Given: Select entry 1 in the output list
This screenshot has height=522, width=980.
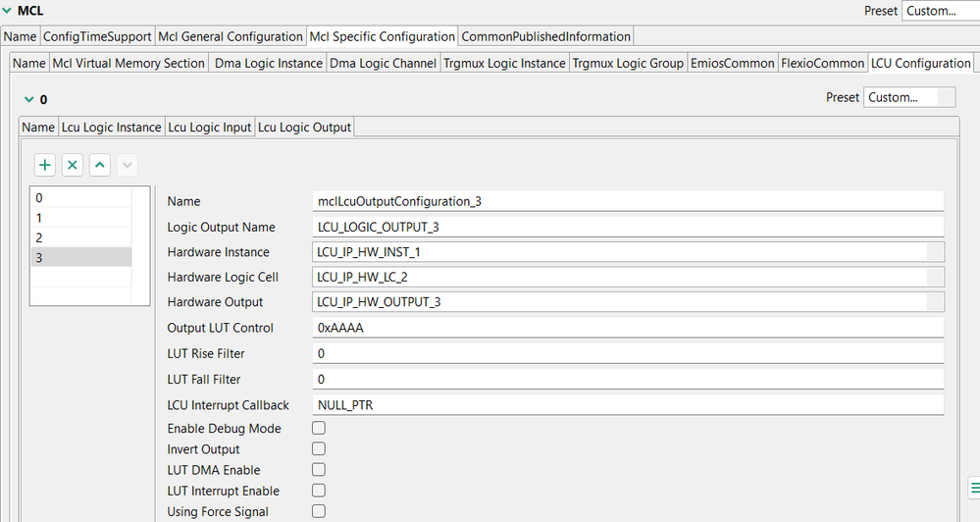Looking at the screenshot, I should [80, 218].
